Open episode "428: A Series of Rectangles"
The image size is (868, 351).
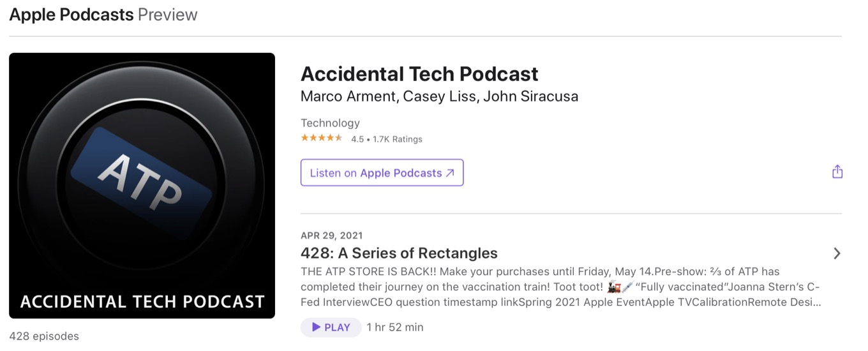399,253
